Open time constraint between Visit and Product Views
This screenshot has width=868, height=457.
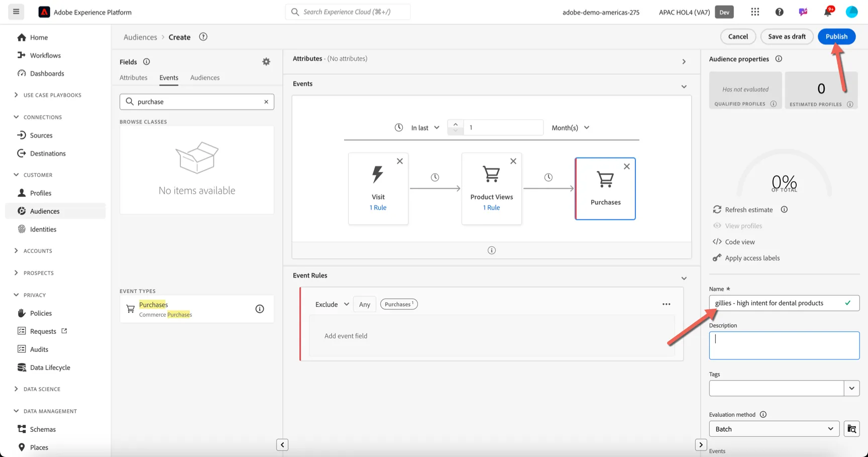[x=435, y=177]
